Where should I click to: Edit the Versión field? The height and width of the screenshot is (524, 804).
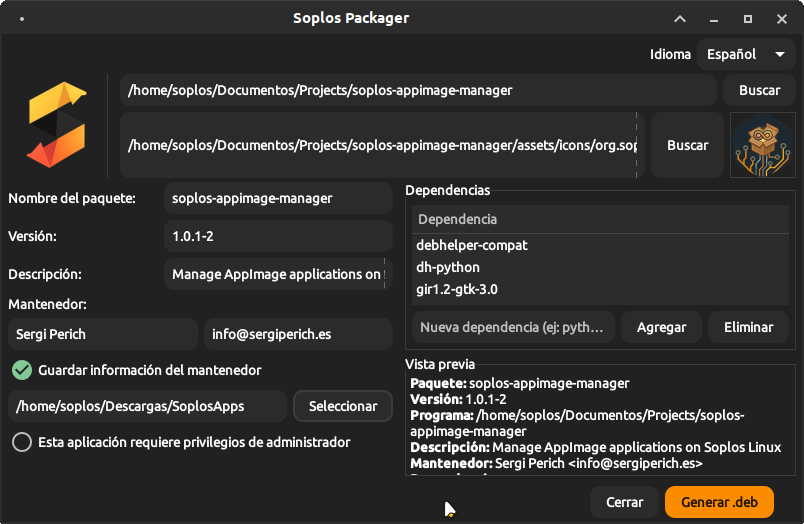pyautogui.click(x=278, y=236)
